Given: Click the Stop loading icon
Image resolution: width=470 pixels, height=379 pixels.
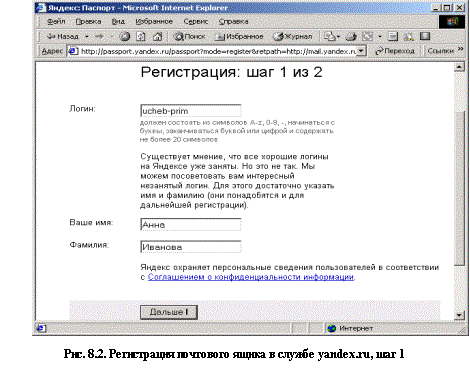Looking at the screenshot, I should [125, 36].
